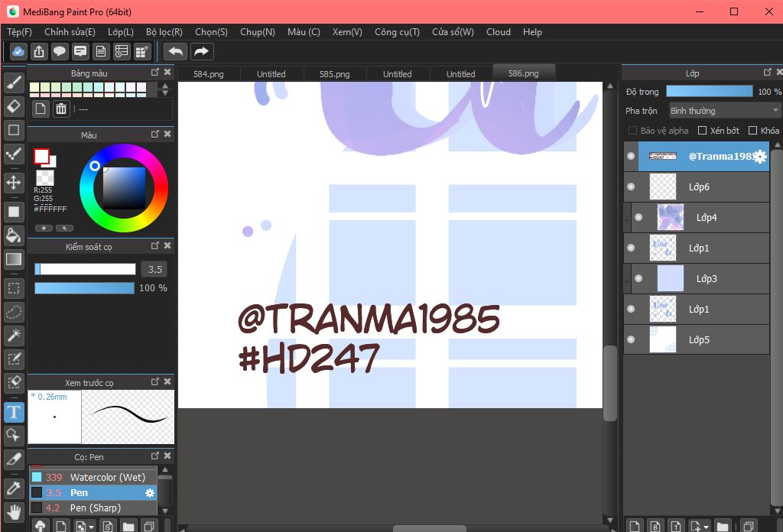Open settings gear of Pen brush
This screenshot has width=783, height=532.
point(149,493)
